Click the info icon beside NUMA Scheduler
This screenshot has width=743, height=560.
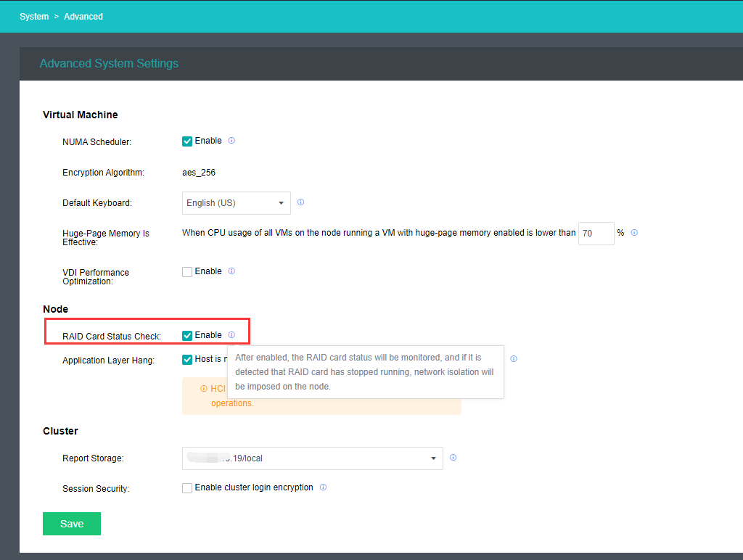click(x=231, y=140)
